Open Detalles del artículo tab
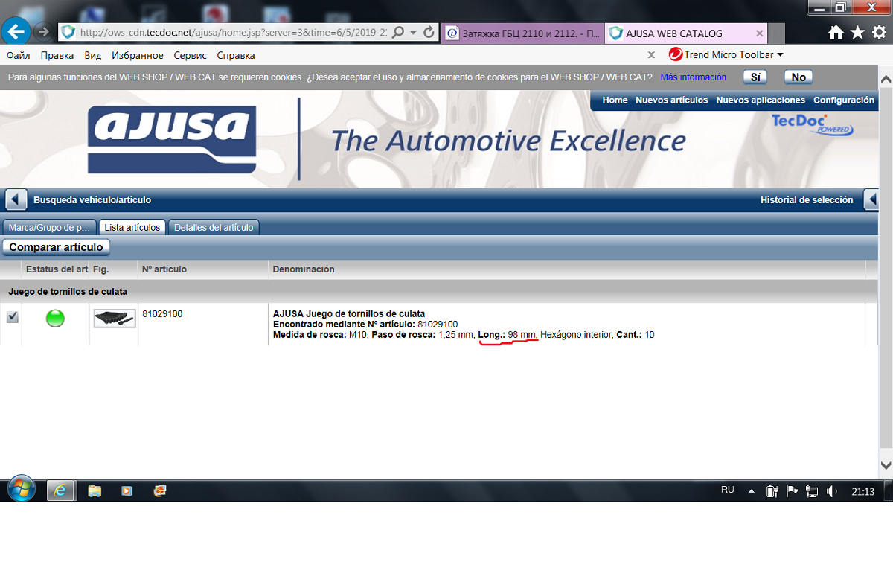The width and height of the screenshot is (893, 588). (x=214, y=228)
